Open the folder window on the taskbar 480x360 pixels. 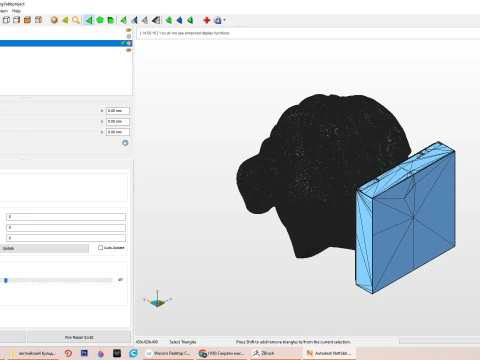33,353
